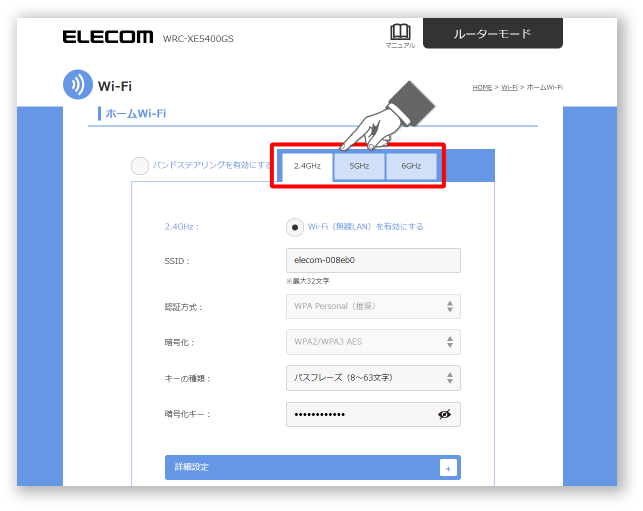Viewport: 643px width, 511px height.
Task: Click the 認証方式 dropdown arrows
Action: click(450, 306)
